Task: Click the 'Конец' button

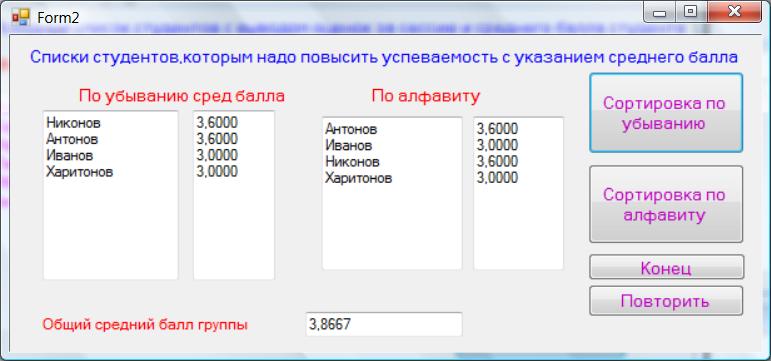Action: [x=666, y=267]
